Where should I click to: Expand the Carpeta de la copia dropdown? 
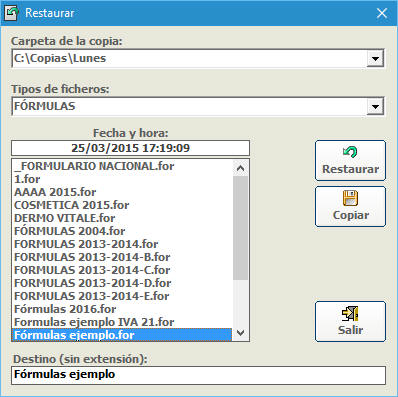tap(375, 59)
